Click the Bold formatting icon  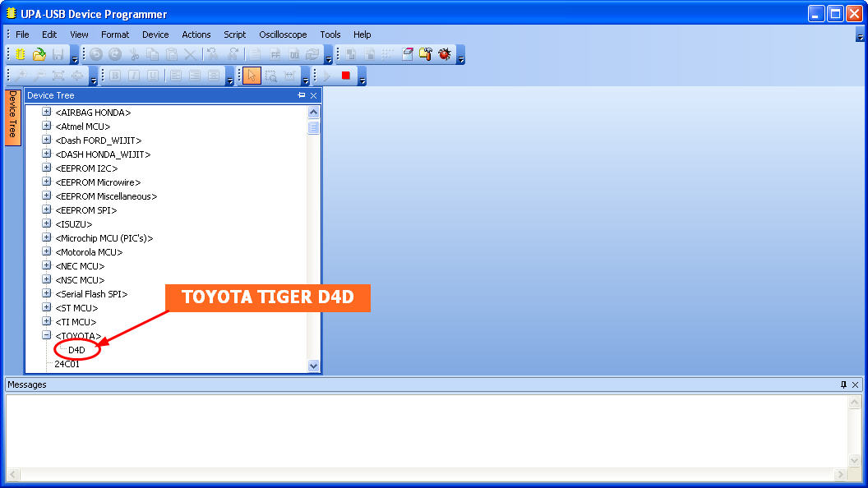(115, 76)
